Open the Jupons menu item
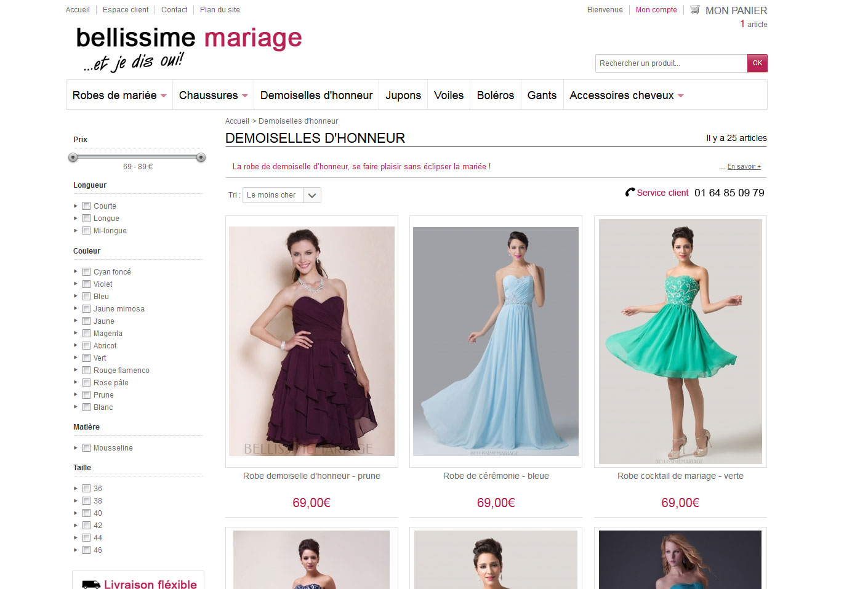The height and width of the screenshot is (589, 868). 403,95
